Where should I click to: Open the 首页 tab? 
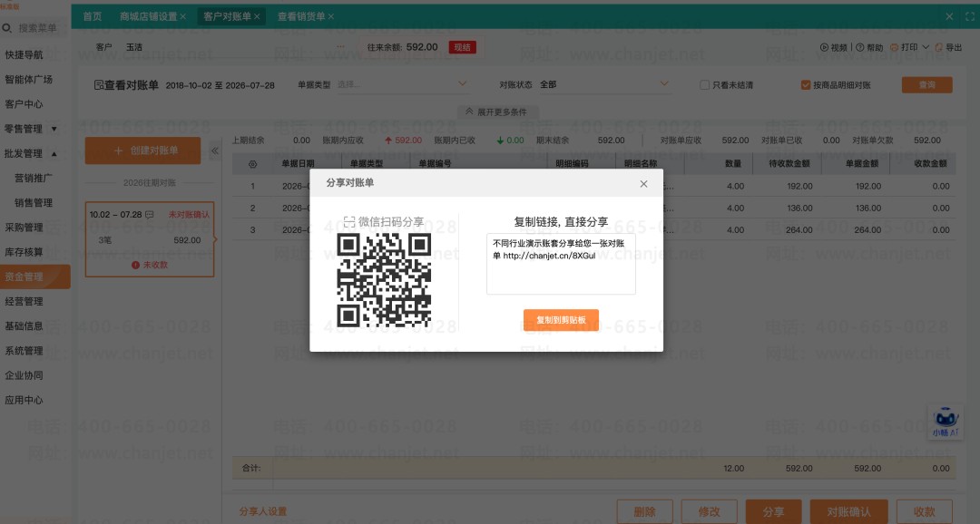click(x=92, y=16)
